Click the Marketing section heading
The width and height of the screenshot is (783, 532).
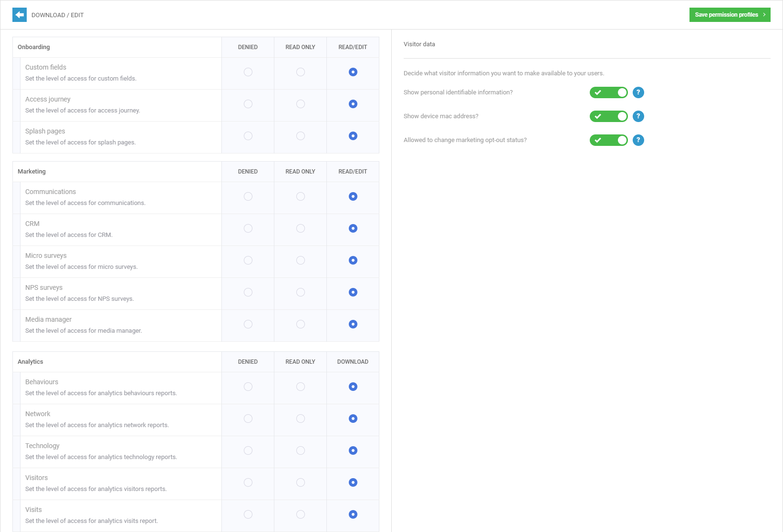(32, 172)
